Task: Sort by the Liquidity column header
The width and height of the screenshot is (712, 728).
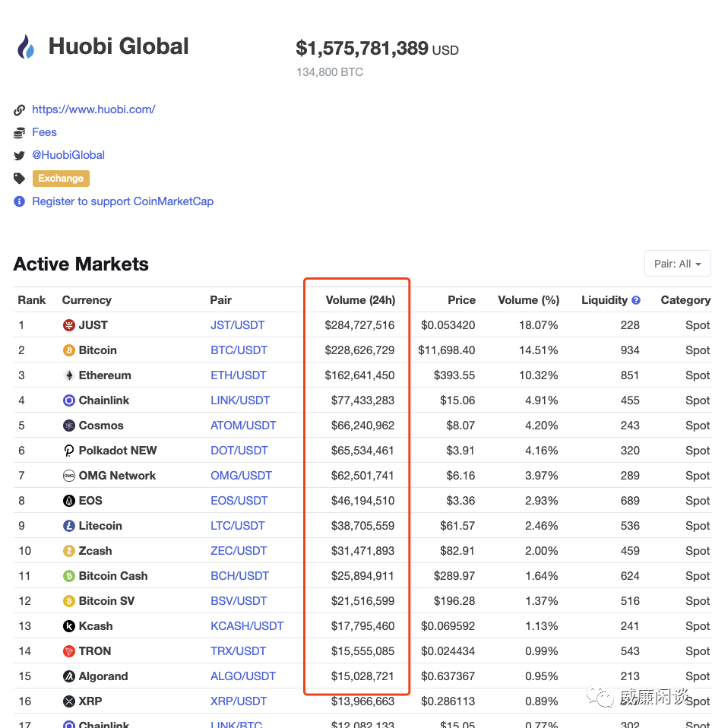Action: (604, 300)
